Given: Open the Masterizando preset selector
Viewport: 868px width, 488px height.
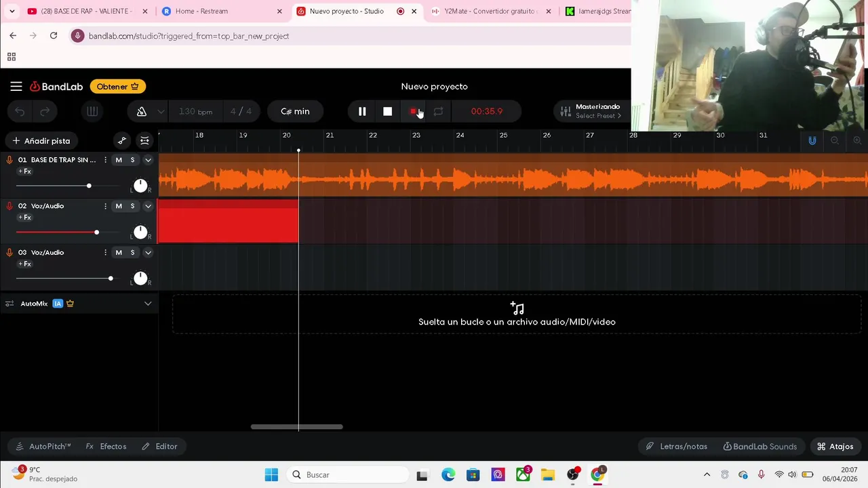Looking at the screenshot, I should tap(591, 111).
